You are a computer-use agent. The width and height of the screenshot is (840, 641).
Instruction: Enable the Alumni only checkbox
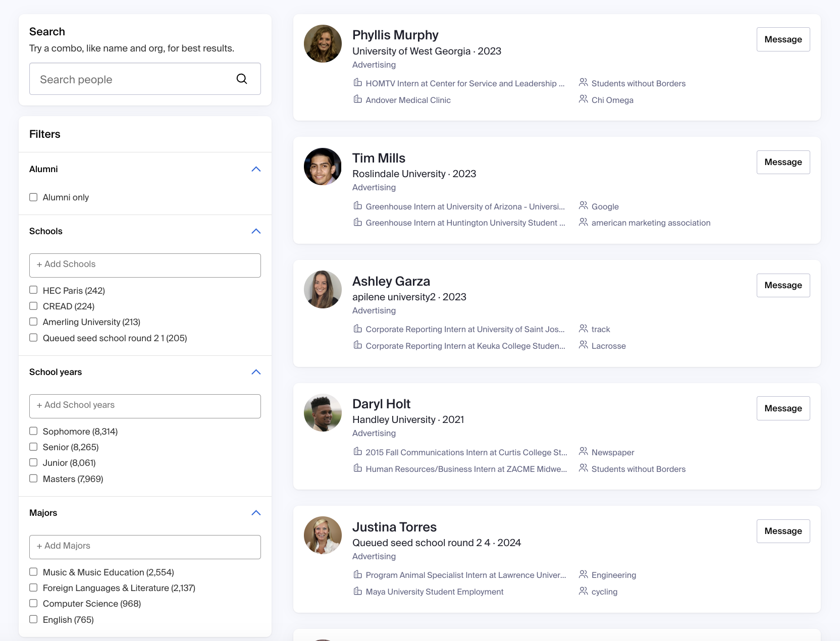pyautogui.click(x=33, y=197)
